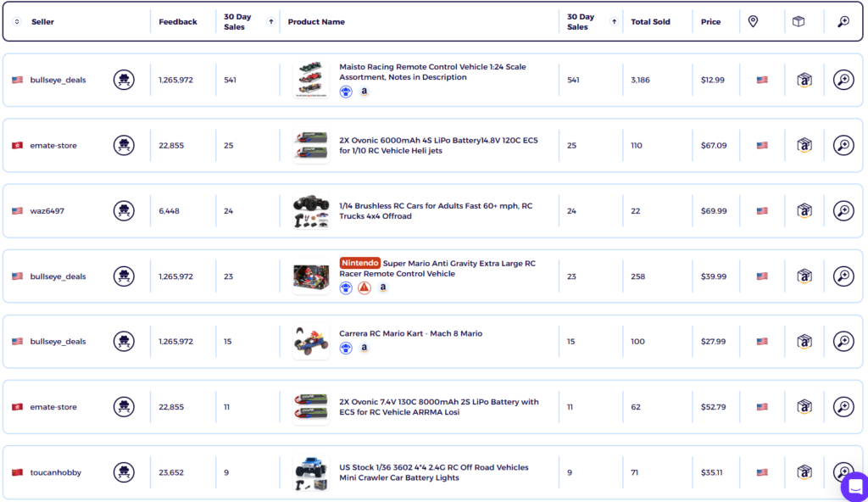Click Amazon 'a' badge under Carrera Mario Kart

[x=364, y=348]
